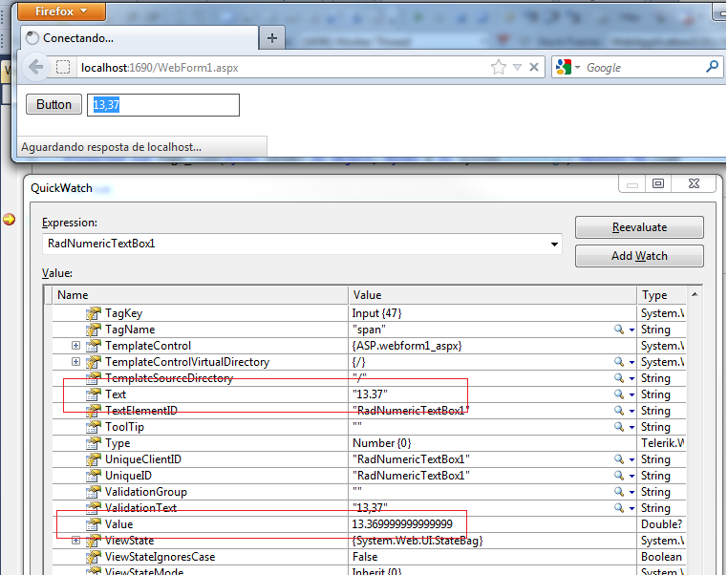728x575 pixels.
Task: Click the localhost:1690/WebForm1.aspx address bar
Action: click(x=283, y=68)
